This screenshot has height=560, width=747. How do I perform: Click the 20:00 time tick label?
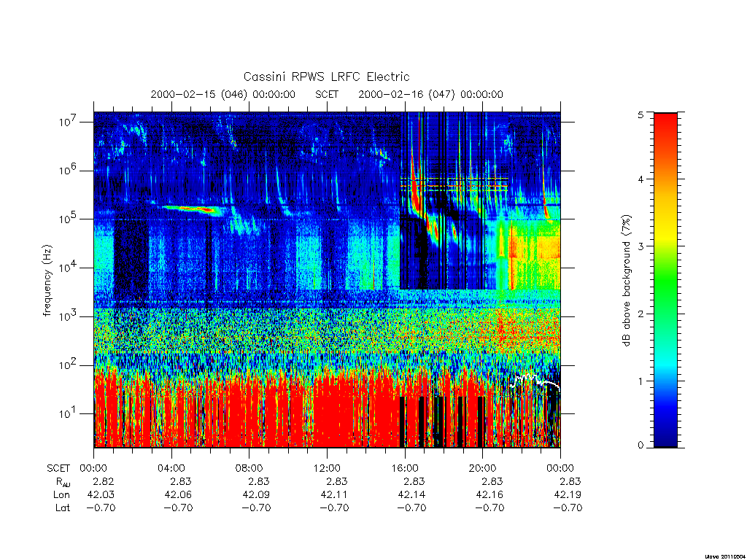click(x=483, y=468)
